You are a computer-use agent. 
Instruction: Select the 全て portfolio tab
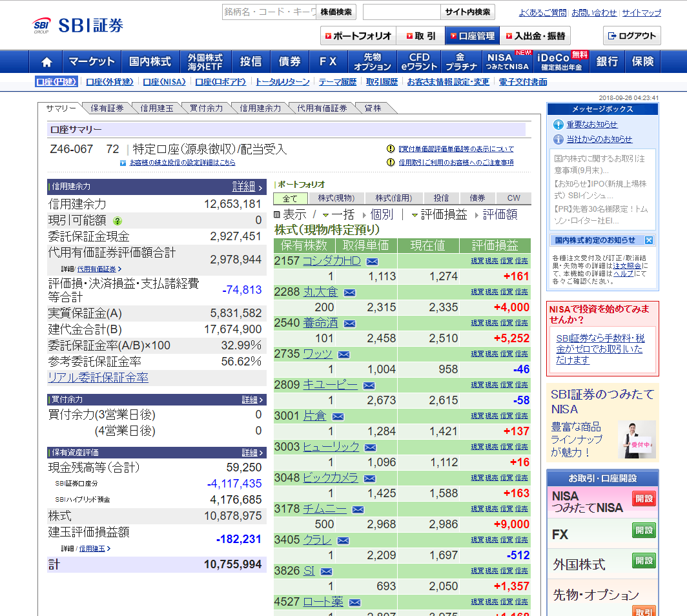point(290,198)
